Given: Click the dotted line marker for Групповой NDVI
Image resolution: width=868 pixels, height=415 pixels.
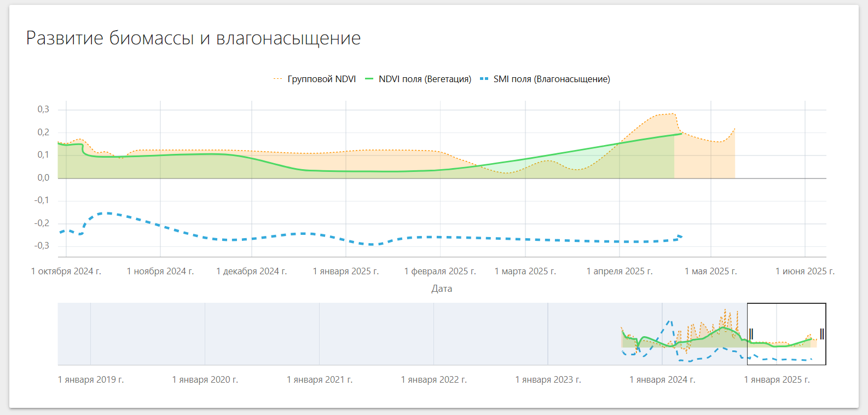Looking at the screenshot, I should pyautogui.click(x=277, y=79).
